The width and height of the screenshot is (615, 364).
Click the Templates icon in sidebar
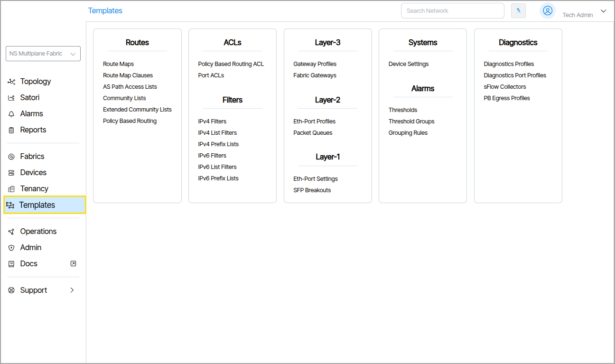tap(10, 205)
